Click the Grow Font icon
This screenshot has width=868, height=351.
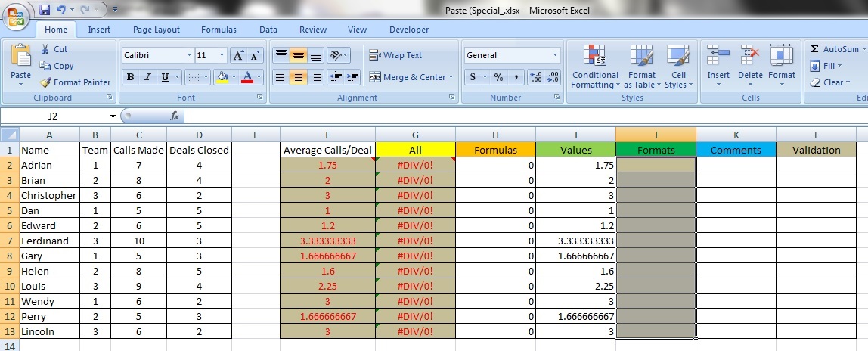[x=238, y=55]
